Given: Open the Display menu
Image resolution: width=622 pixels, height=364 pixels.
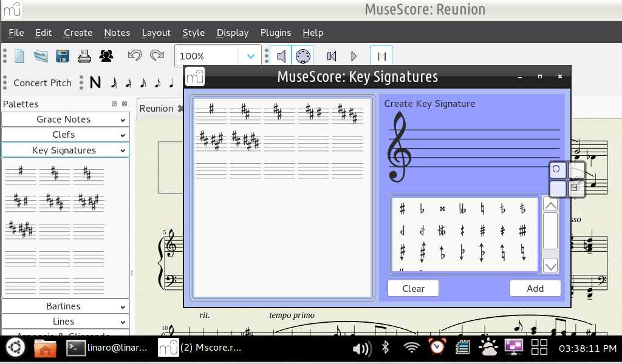Looking at the screenshot, I should click(x=233, y=33).
